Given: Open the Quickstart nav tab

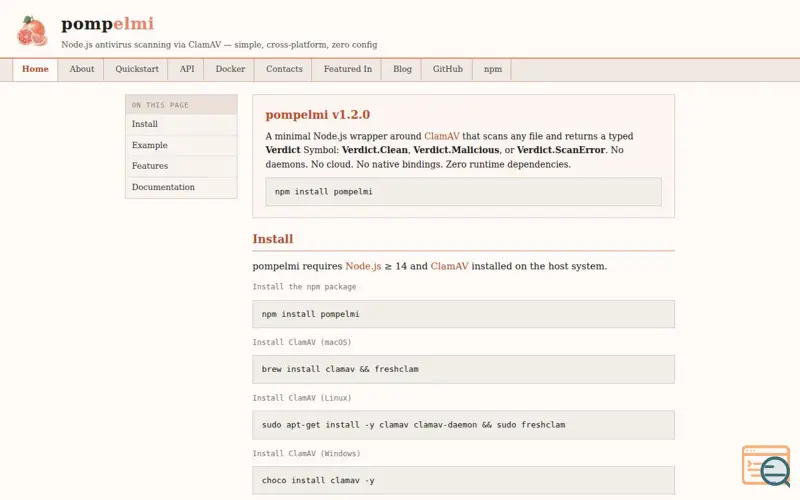Looking at the screenshot, I should click(x=137, y=69).
